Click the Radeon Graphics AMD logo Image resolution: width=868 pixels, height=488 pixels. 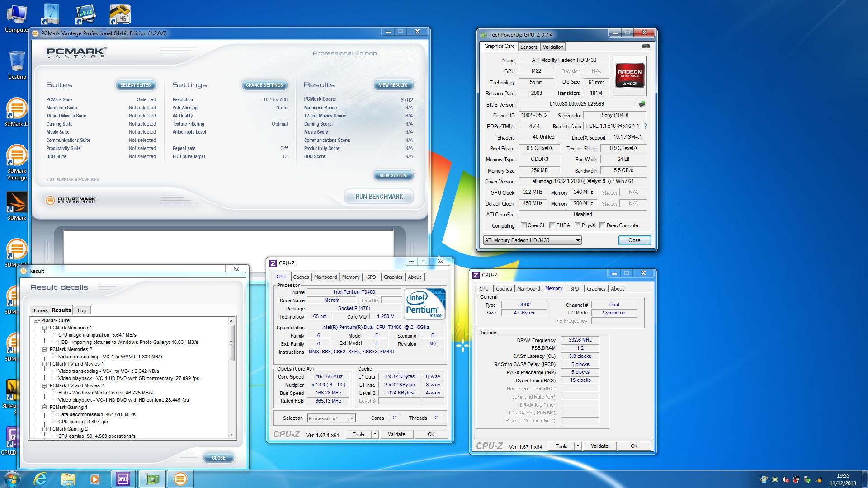629,75
